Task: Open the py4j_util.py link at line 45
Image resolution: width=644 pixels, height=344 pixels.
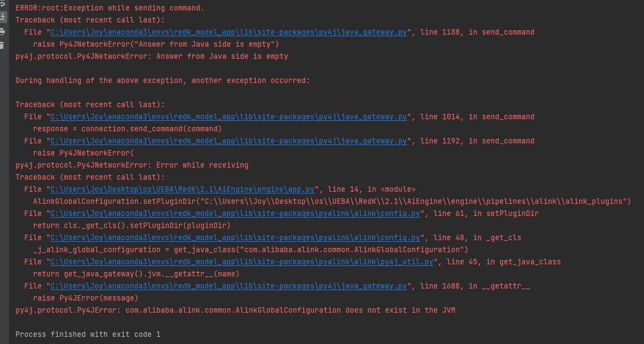Action: tap(241, 262)
